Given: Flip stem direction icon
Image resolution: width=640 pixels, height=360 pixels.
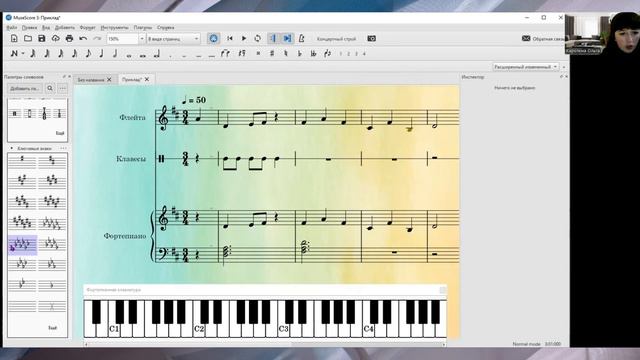Looking at the screenshot, I should point(327,53).
